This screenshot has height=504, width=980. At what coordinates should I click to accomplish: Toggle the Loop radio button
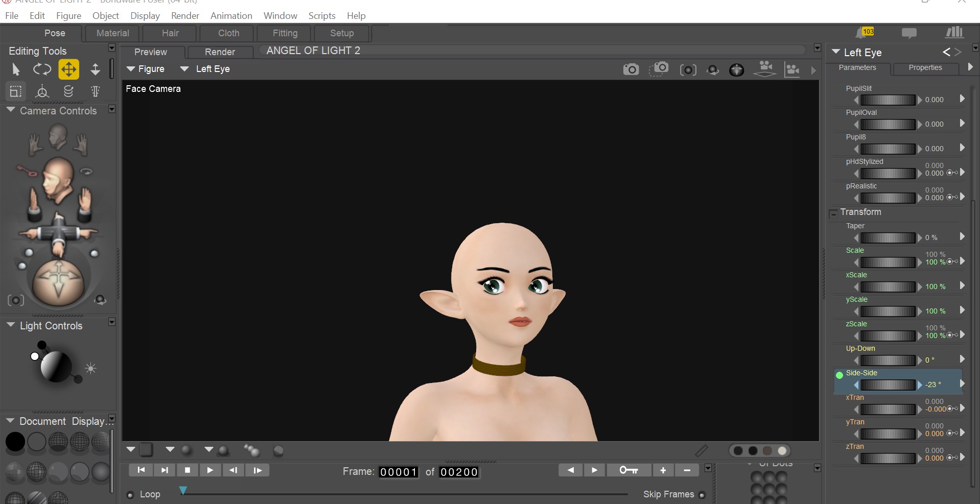click(x=130, y=495)
